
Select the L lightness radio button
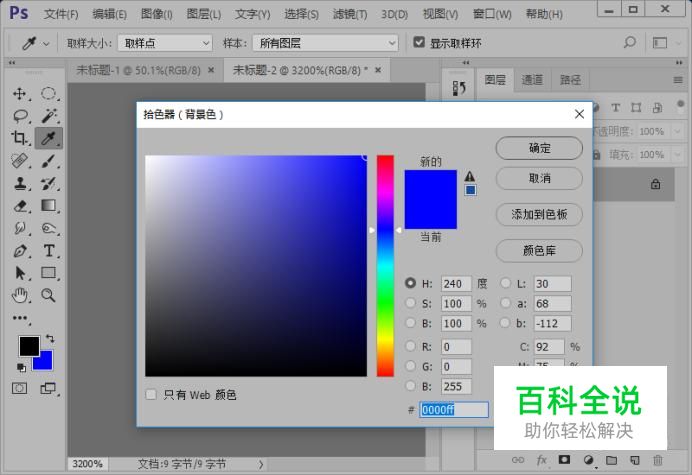click(x=505, y=283)
